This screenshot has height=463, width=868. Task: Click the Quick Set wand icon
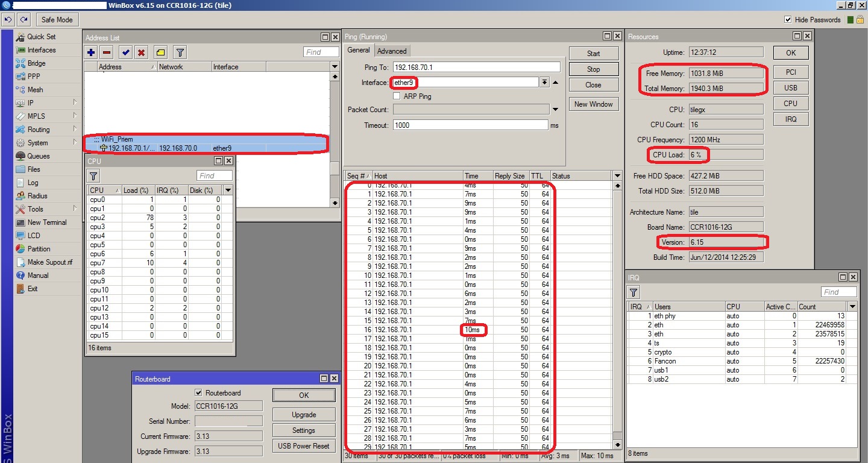(20, 37)
